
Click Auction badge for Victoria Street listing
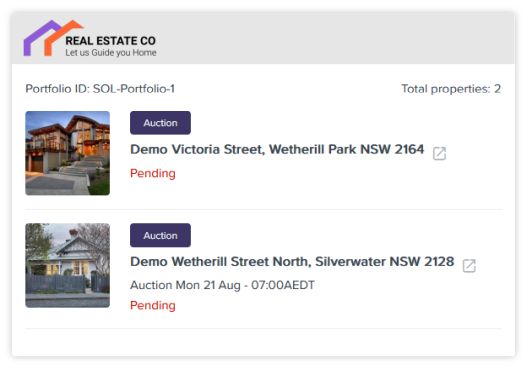tap(160, 123)
